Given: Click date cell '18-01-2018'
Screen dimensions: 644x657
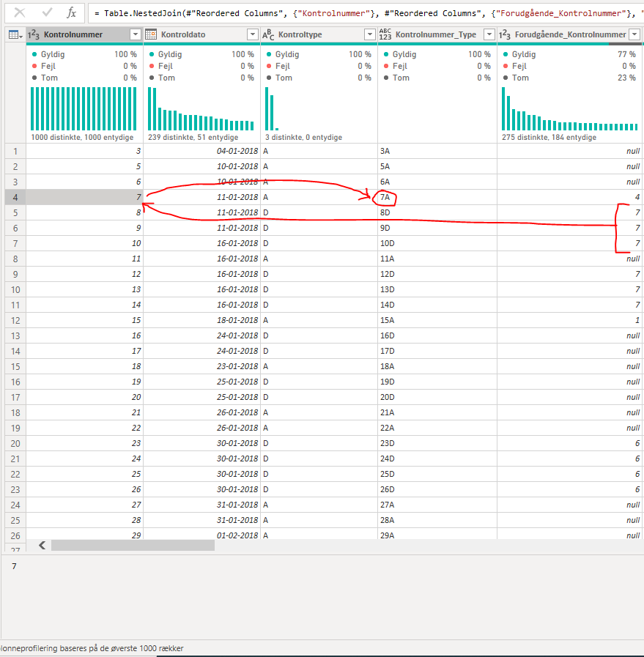Looking at the screenshot, I should (x=202, y=321).
